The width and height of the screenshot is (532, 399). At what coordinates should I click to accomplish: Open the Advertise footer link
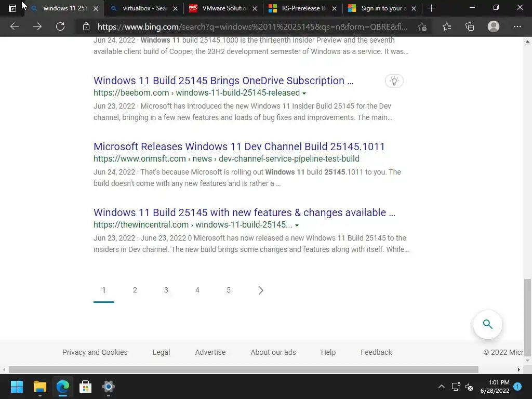click(x=210, y=352)
